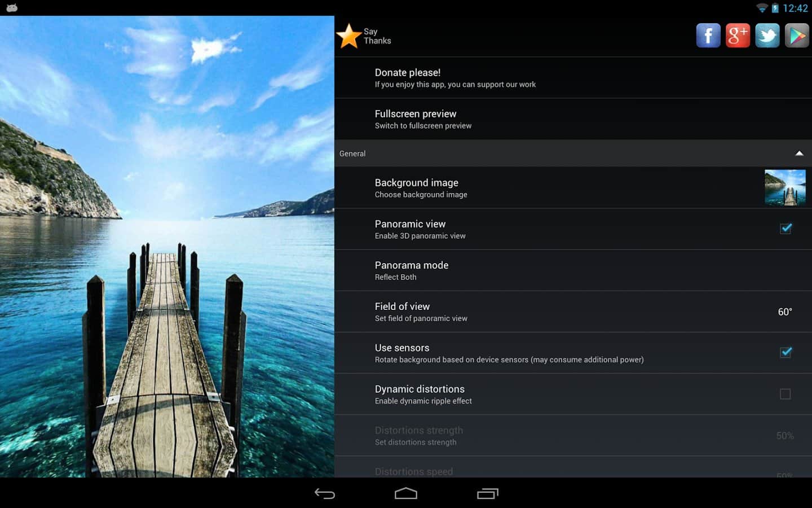Viewport: 812px width, 508px height.
Task: Click the Say Thanks label
Action: coord(377,36)
